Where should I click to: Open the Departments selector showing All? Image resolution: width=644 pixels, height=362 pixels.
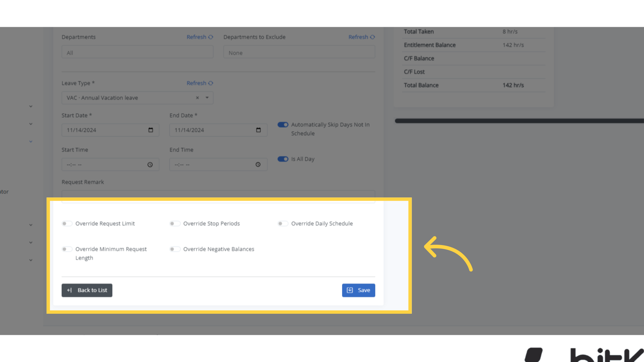point(137,52)
